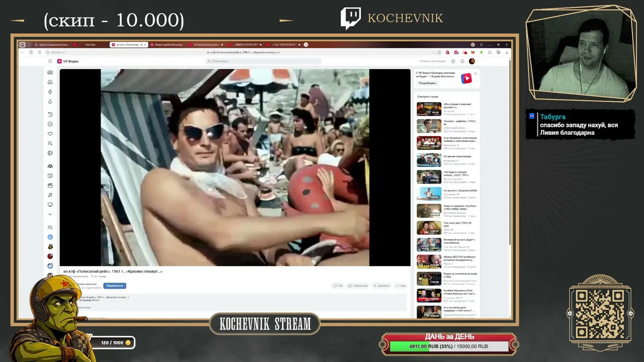The height and width of the screenshot is (362, 644).
Task: Open the watch history icon in sidebar
Action: coord(50,114)
